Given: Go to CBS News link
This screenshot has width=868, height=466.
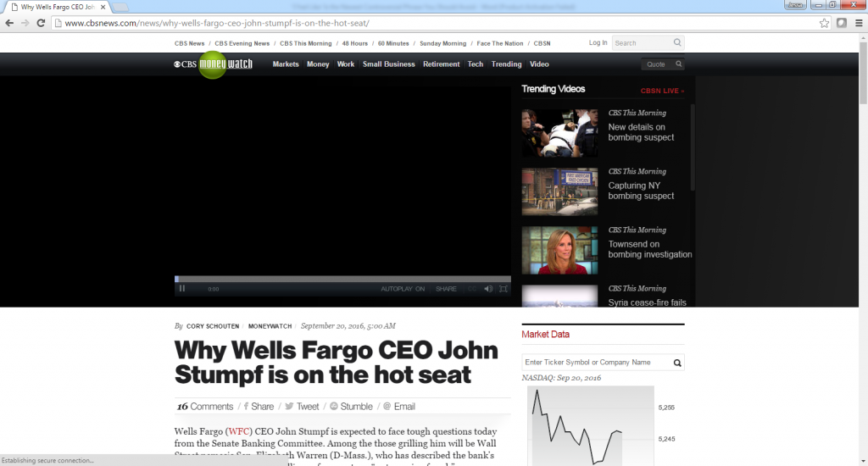Looking at the screenshot, I should tap(189, 43).
